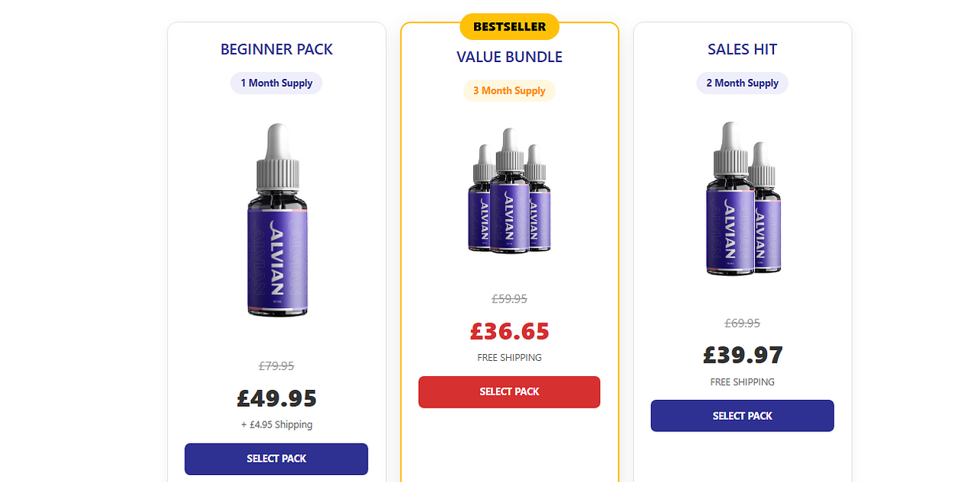Click the + £4.95 Shipping text

click(x=276, y=425)
